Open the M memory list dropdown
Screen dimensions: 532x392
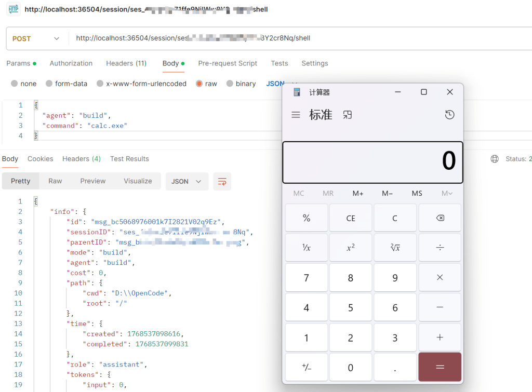[x=447, y=193]
